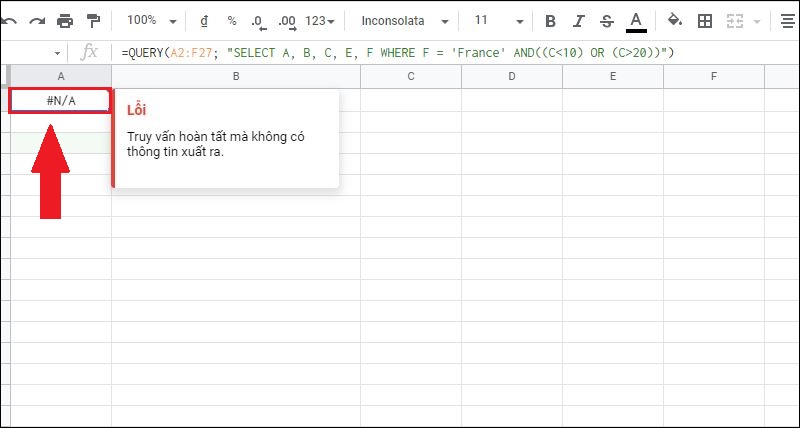Activate the paint format roller tool
The image size is (800, 428).
pos(94,20)
